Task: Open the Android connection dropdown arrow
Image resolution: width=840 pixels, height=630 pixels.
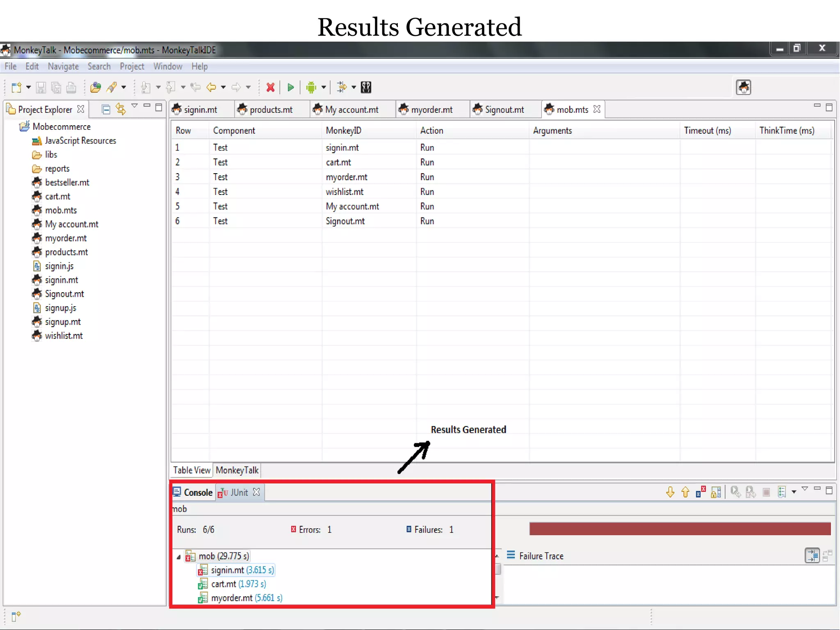Action: (324, 87)
